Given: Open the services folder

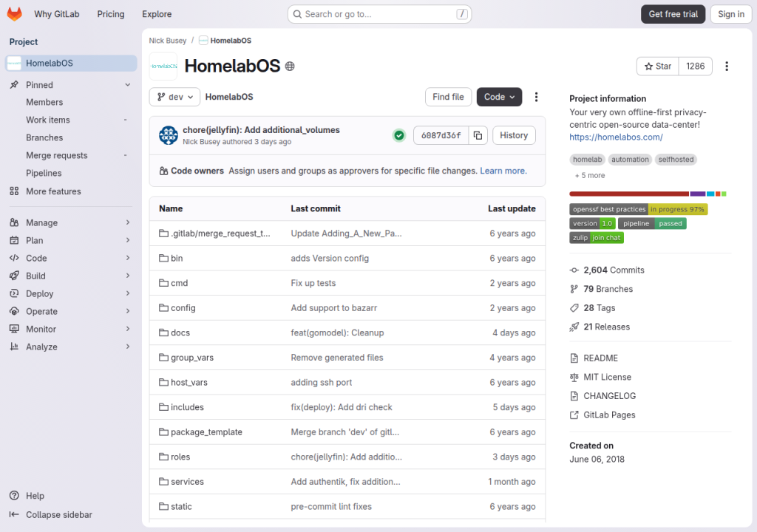Looking at the screenshot, I should coord(187,482).
